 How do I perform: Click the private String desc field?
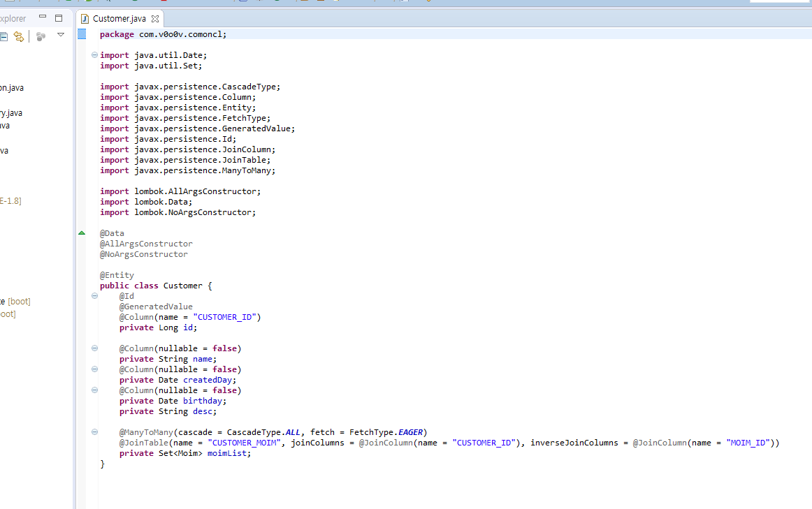(168, 411)
